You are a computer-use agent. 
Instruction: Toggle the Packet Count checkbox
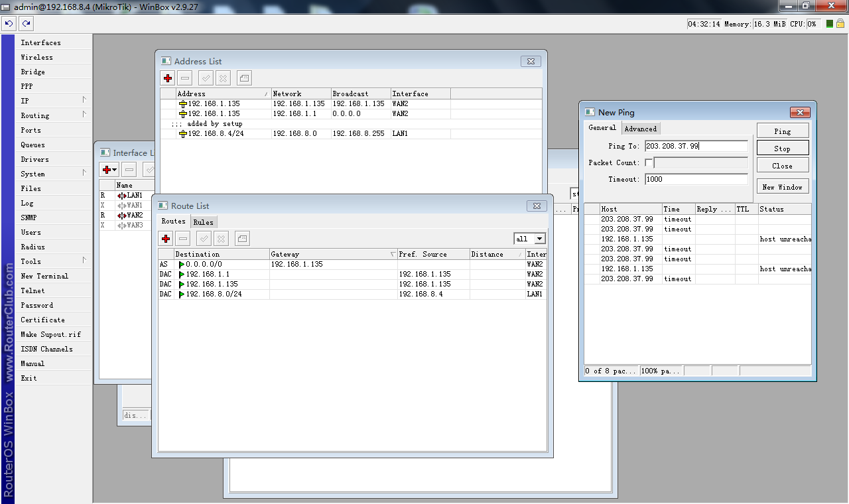[x=649, y=162]
